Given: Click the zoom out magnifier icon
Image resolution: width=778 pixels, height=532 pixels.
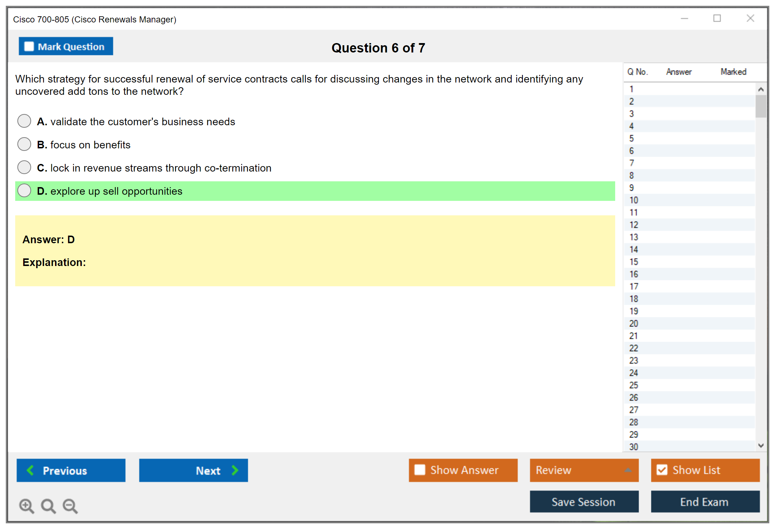Looking at the screenshot, I should pos(70,506).
